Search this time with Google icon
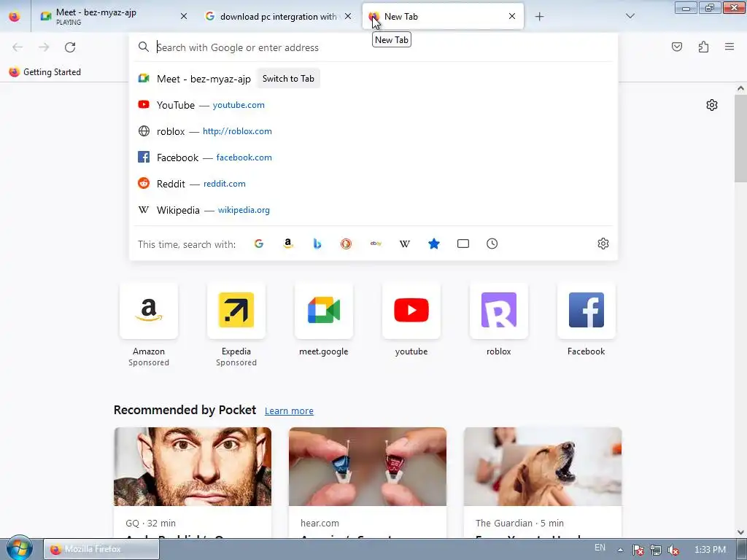The height and width of the screenshot is (560, 747). (259, 244)
